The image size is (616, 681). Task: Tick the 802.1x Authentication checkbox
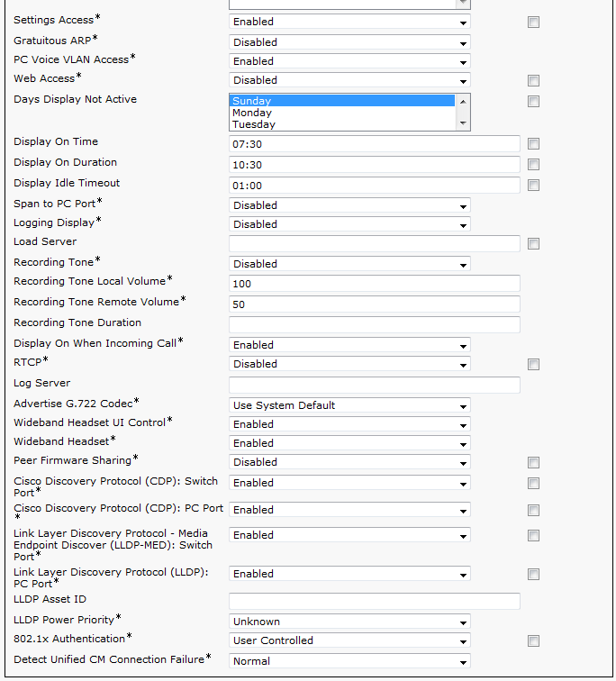[533, 641]
